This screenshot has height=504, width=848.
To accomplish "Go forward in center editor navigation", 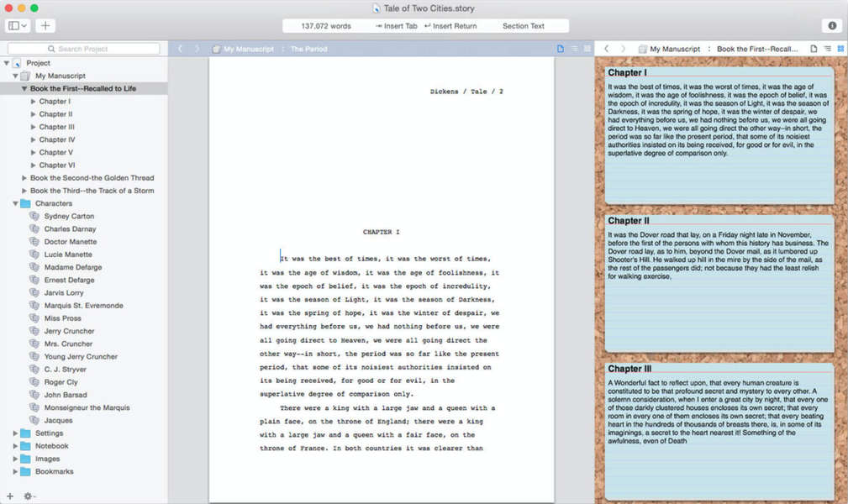I will 197,49.
